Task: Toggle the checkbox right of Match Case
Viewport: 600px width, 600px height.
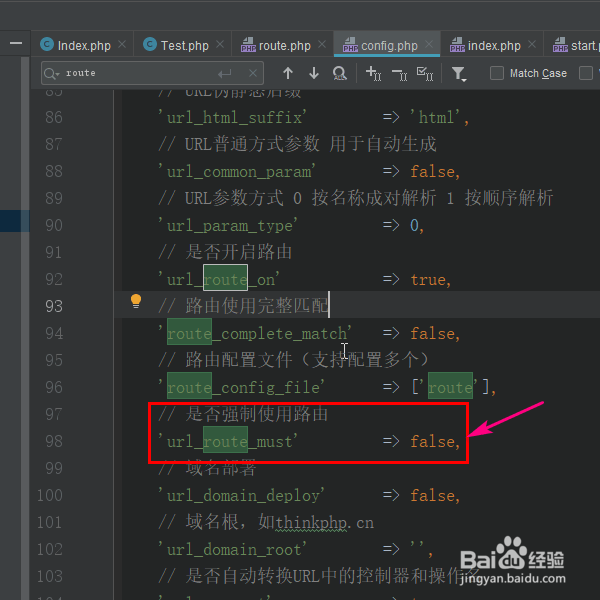Action: click(585, 73)
